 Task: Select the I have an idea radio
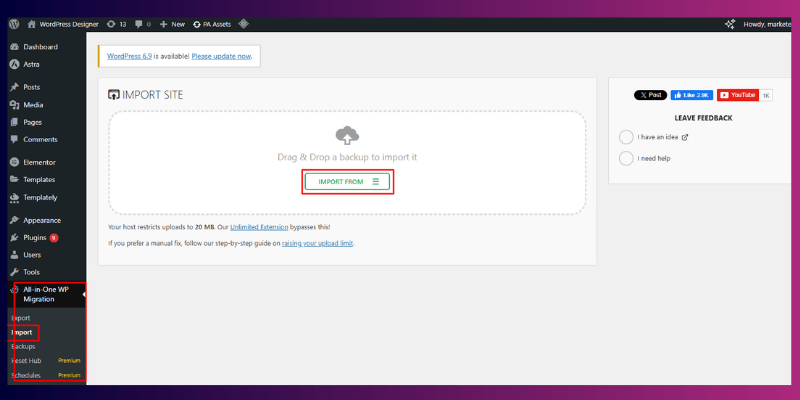tap(626, 137)
